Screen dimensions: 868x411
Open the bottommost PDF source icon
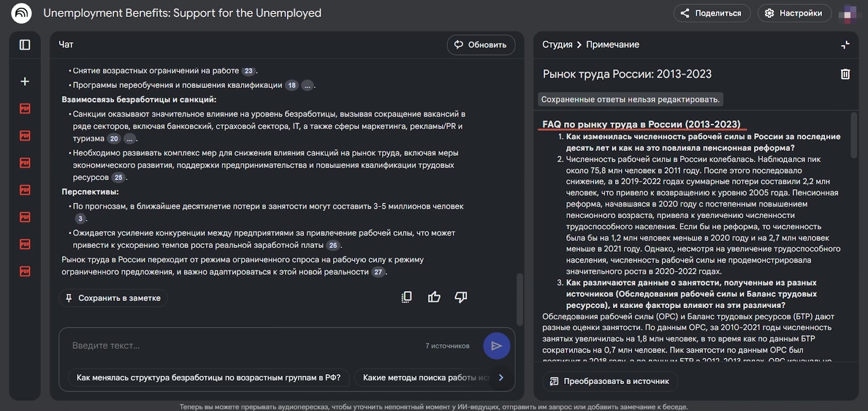coord(25,271)
